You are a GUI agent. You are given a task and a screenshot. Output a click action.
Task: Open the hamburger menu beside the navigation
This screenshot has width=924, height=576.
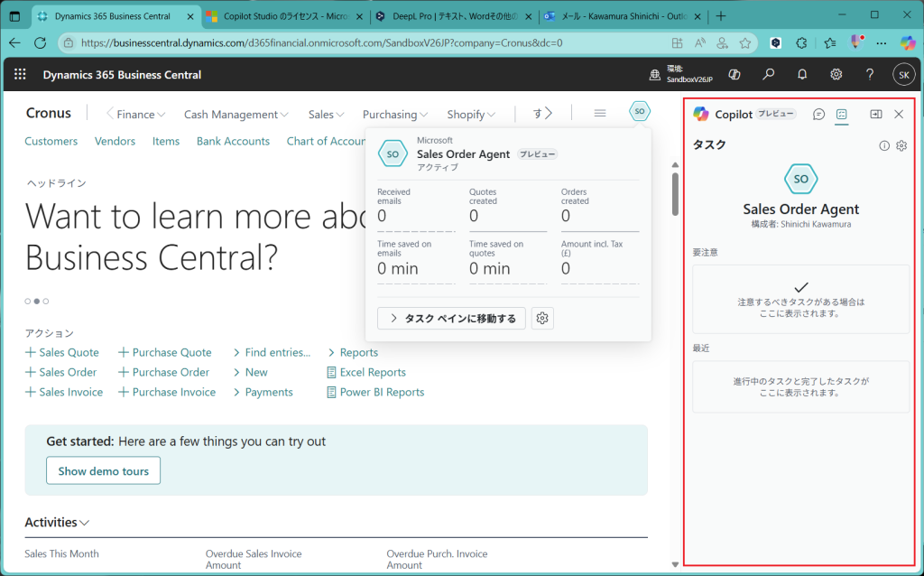click(600, 113)
